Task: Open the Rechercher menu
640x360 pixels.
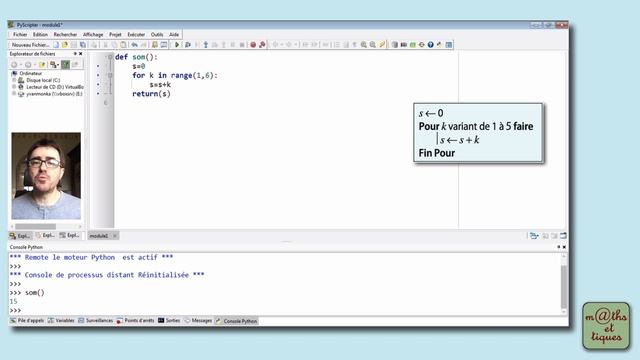Action: (x=65, y=35)
